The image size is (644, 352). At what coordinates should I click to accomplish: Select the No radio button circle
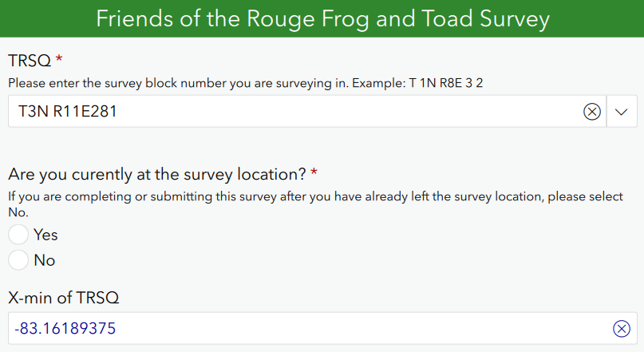(18, 259)
